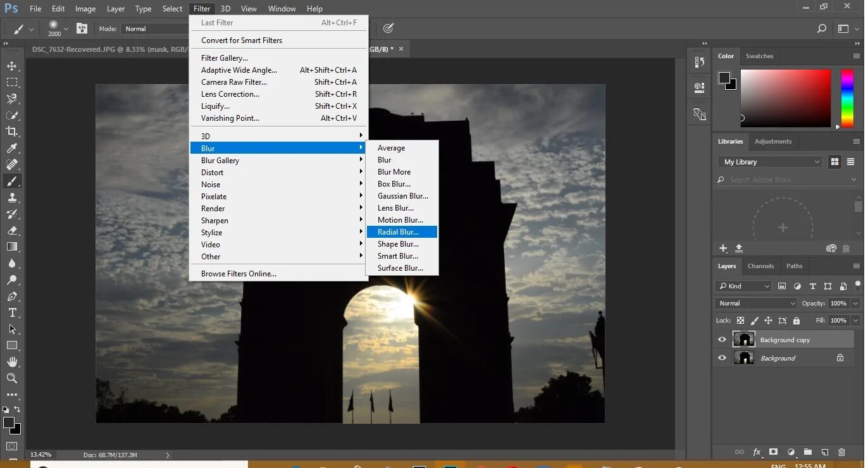Open the layer blend mode Normal dropdown
This screenshot has width=868, height=468.
pyautogui.click(x=757, y=304)
